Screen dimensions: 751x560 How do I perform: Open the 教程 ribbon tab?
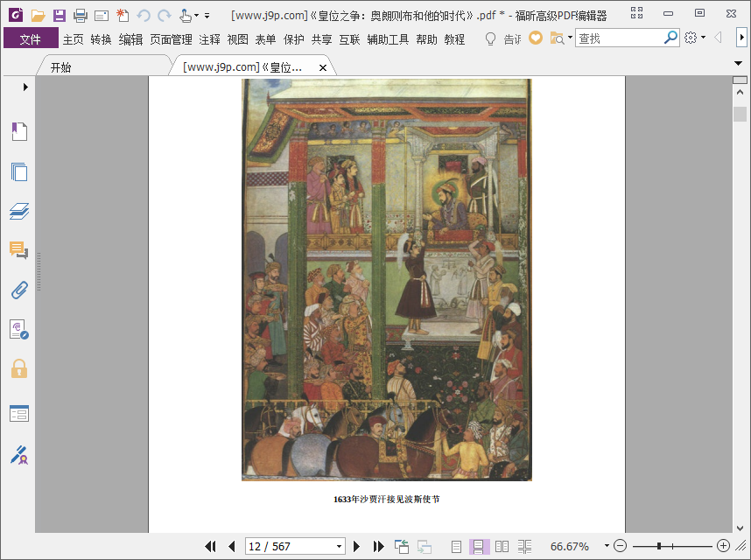tap(454, 39)
